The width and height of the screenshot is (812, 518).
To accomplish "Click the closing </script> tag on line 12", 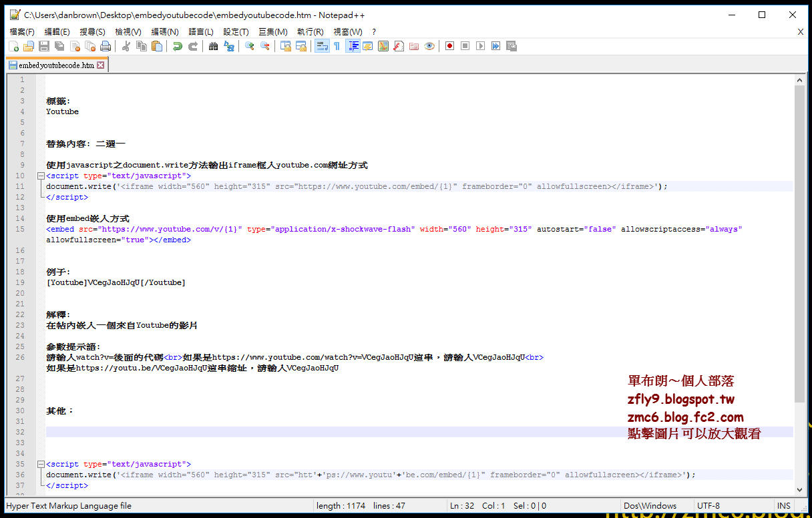I will coord(67,197).
